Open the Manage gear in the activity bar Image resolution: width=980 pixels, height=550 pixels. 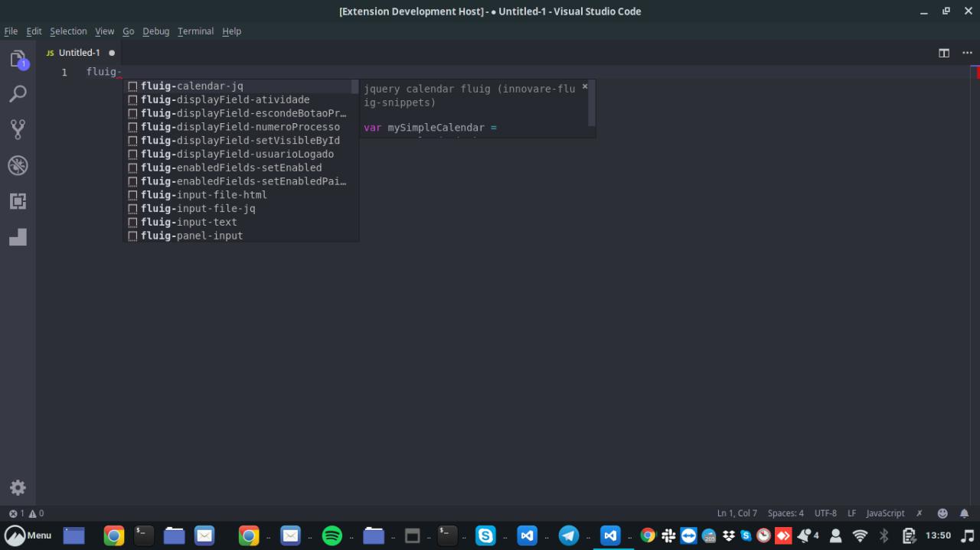(x=18, y=488)
